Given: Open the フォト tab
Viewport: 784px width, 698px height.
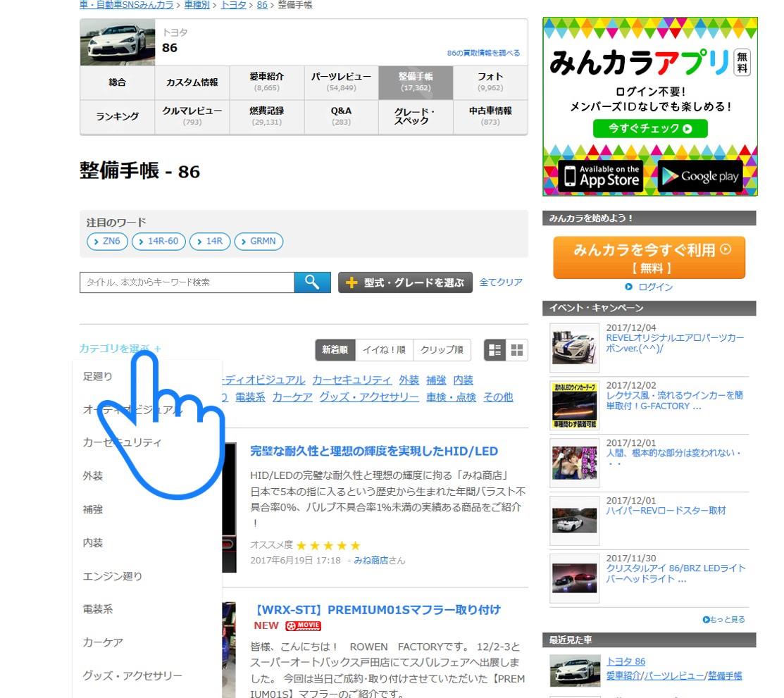Looking at the screenshot, I should tap(490, 82).
